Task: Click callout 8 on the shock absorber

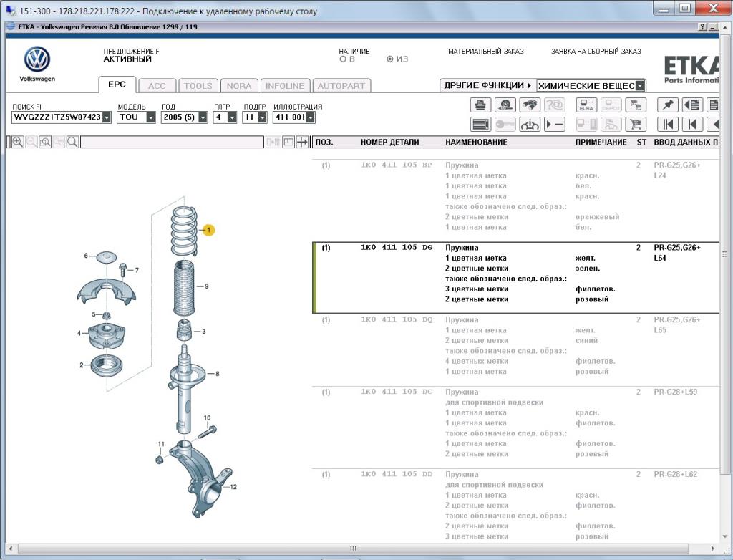Action: tap(218, 374)
